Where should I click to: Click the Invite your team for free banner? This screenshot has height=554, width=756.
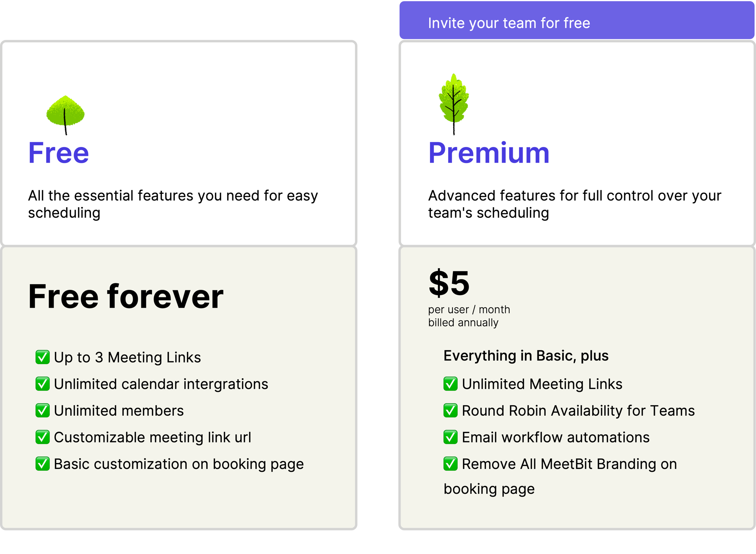577,20
